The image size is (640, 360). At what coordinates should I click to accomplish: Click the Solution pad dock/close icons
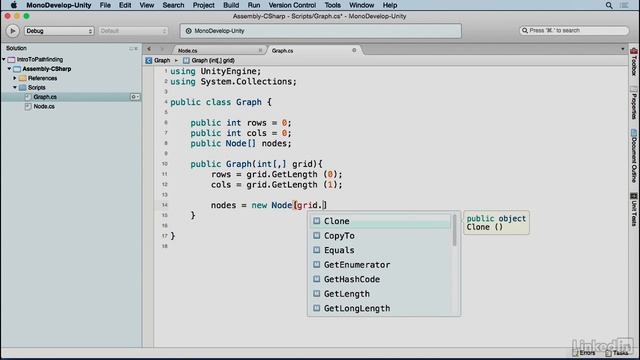pyautogui.click(x=133, y=48)
